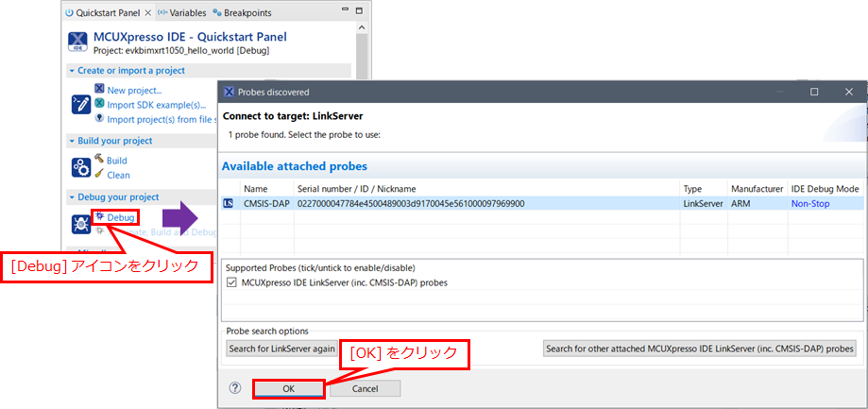Screen dimensions: 868x409
Task: Click the large debug bug section icon
Action: tap(81, 224)
